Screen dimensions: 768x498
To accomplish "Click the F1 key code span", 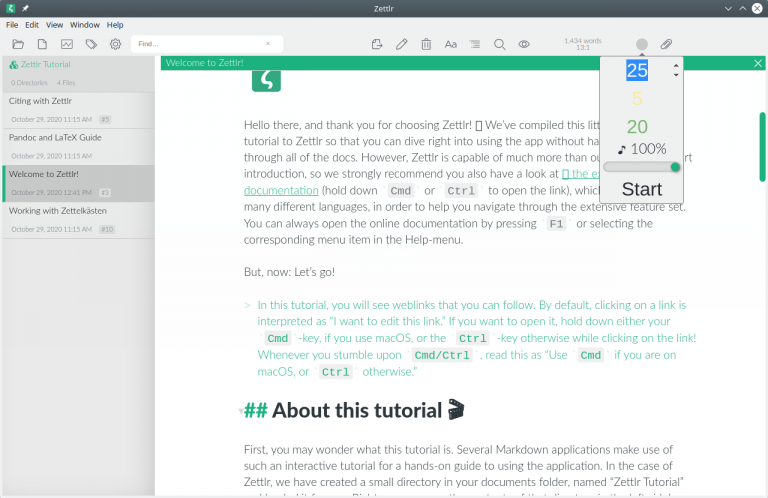I will coord(556,224).
